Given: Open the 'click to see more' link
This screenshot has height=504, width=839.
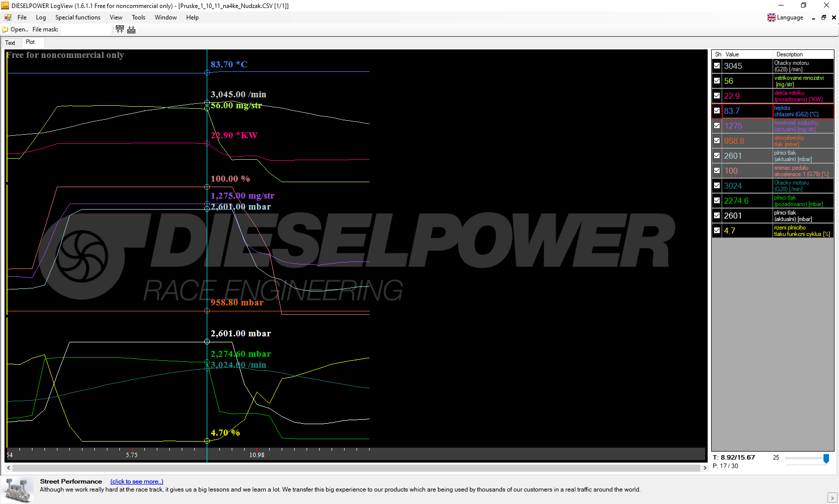Looking at the screenshot, I should pyautogui.click(x=136, y=482).
